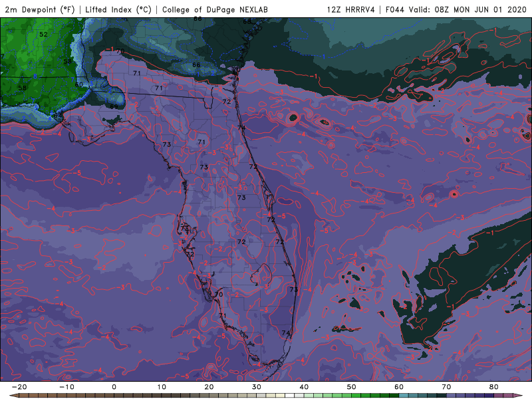This screenshot has width=532, height=399.
Task: Click the '52' dewpoint value in green area
Action: [x=43, y=35]
